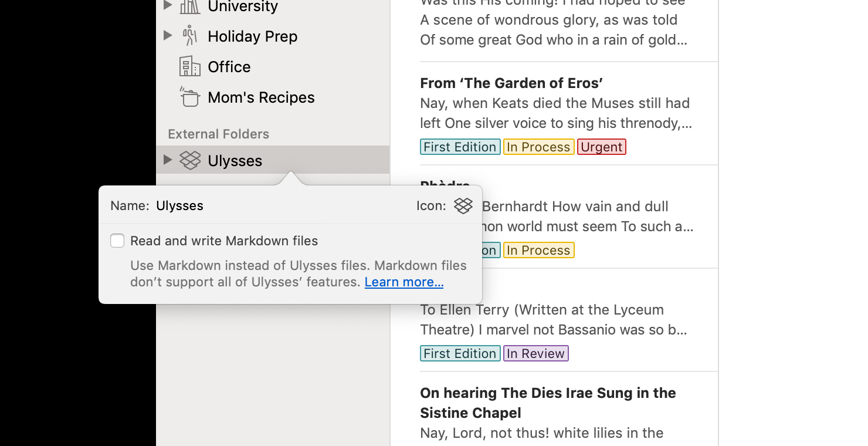Click the In Review keyword tag
Viewport: 868px width, 446px height.
point(536,353)
